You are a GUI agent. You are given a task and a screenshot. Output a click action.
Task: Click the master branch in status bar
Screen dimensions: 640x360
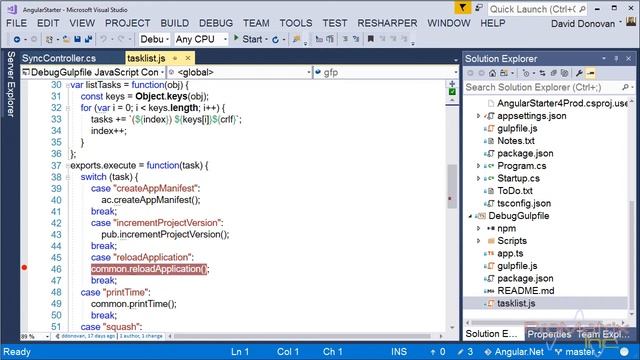tap(578, 352)
